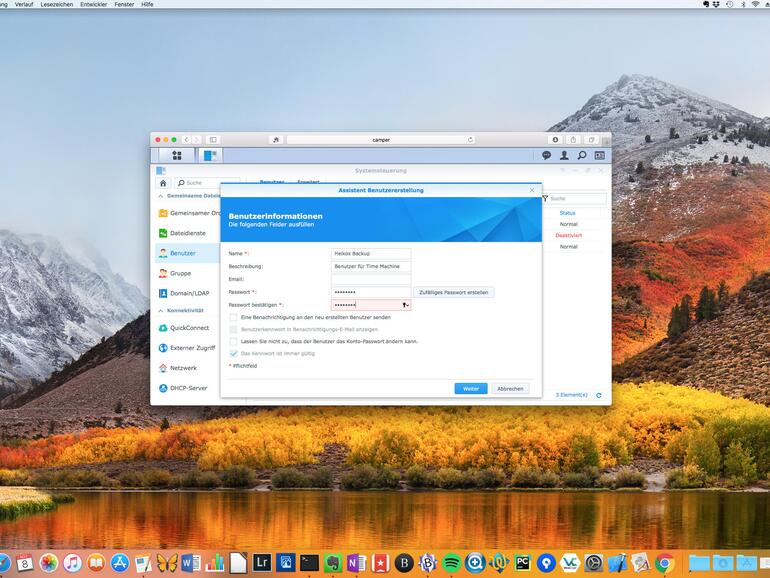Close the Assistent Benutzererstellung dialog
The width and height of the screenshot is (770, 578).
tap(532, 190)
